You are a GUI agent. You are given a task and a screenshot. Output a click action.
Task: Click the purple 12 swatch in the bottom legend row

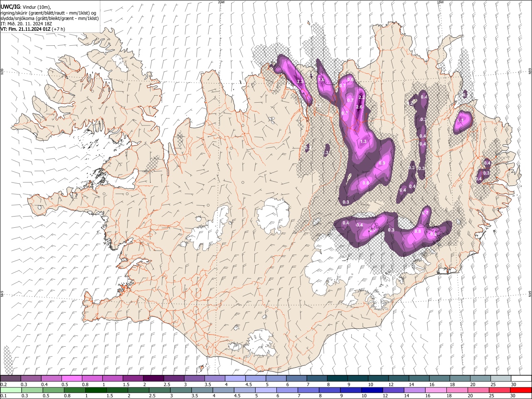tap(393, 390)
